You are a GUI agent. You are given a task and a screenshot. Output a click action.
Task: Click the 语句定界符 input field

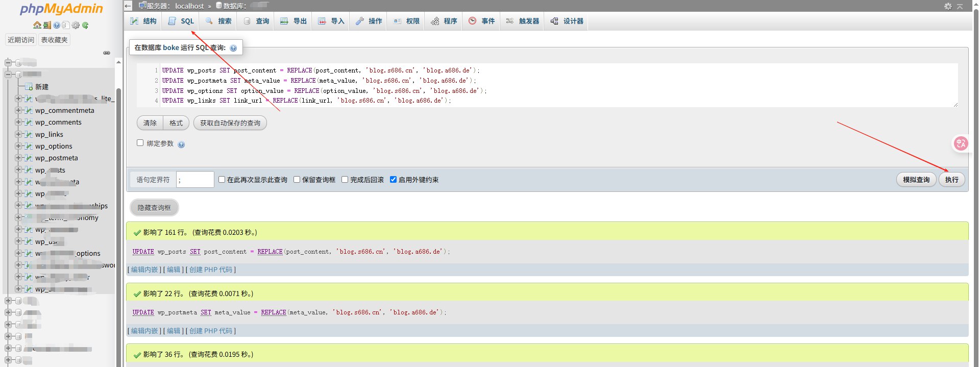(195, 180)
